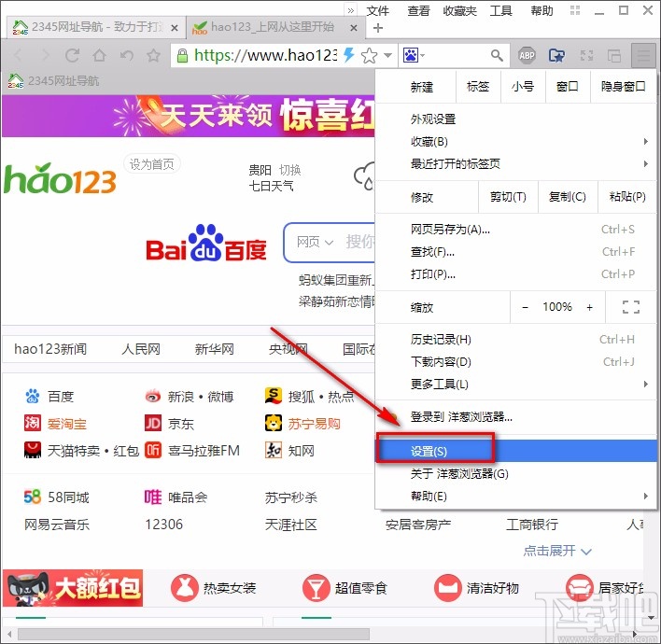
Task: Toggle fullscreen icon in zoom row
Action: [630, 307]
